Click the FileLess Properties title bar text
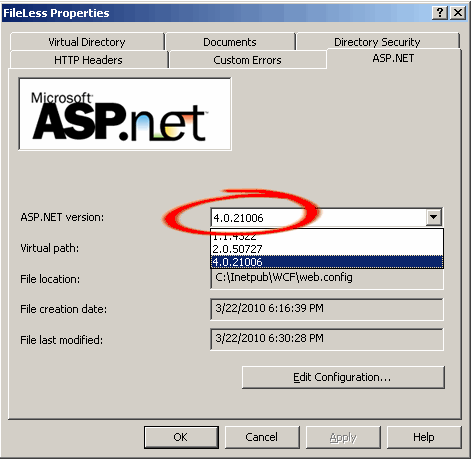This screenshot has width=471, height=459. coord(56,13)
